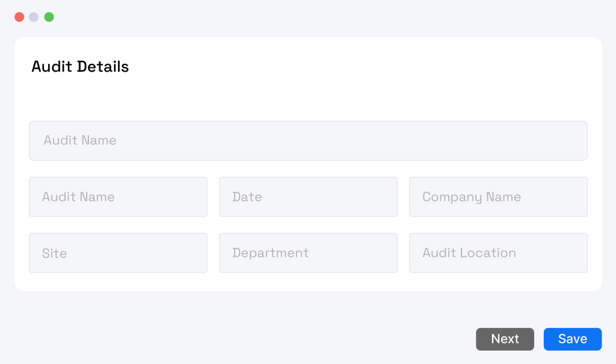This screenshot has height=364, width=616.
Task: Select the Site input field
Action: [x=118, y=253]
